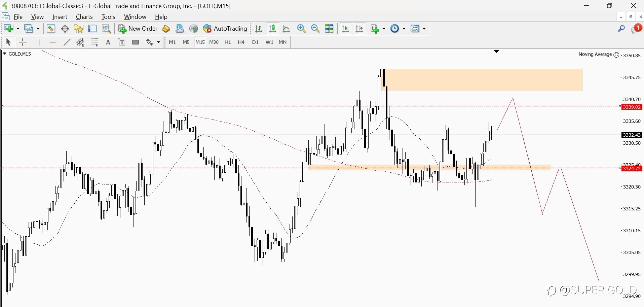The height and width of the screenshot is (307, 644).
Task: Expand the Profiles dropdown arrow
Action: point(38,29)
